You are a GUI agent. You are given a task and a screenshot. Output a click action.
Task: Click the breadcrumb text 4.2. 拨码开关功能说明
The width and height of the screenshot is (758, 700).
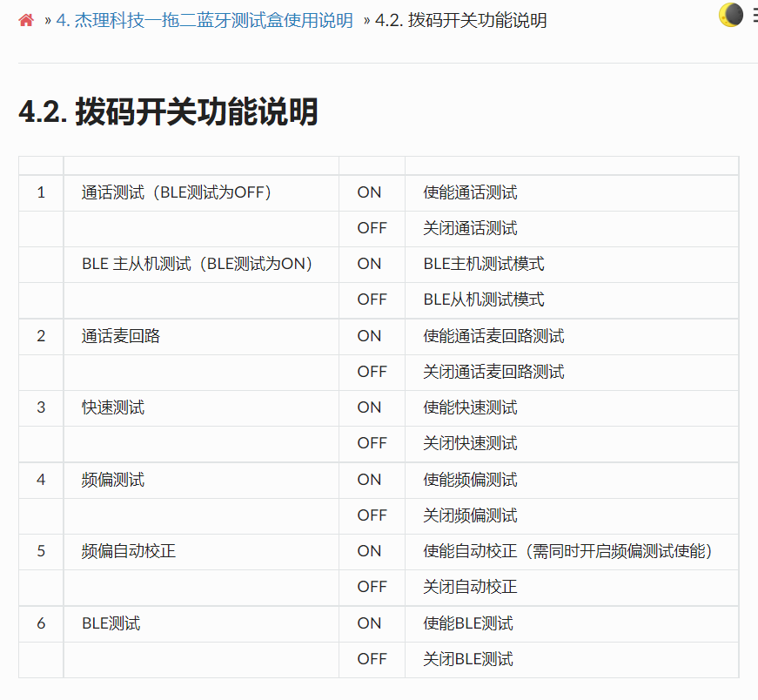click(460, 20)
